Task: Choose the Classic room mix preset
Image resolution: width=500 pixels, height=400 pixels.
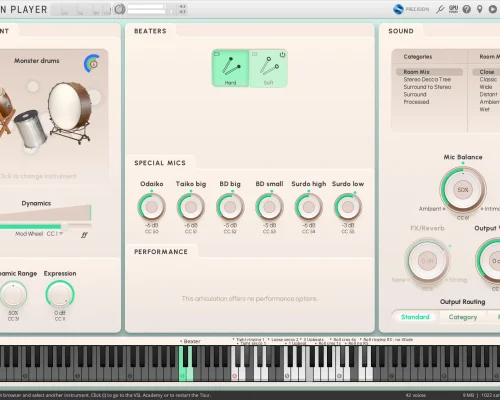Action: pos(488,80)
